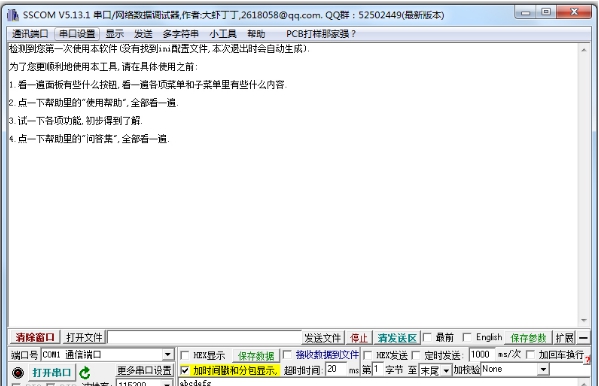Toggle the 最前 checkbox
The width and height of the screenshot is (599, 386).
tap(427, 337)
